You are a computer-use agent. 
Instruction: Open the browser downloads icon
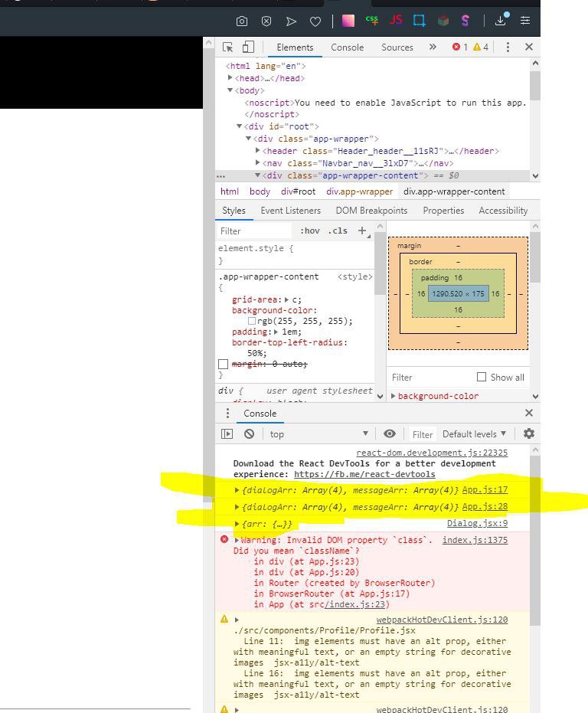point(501,20)
